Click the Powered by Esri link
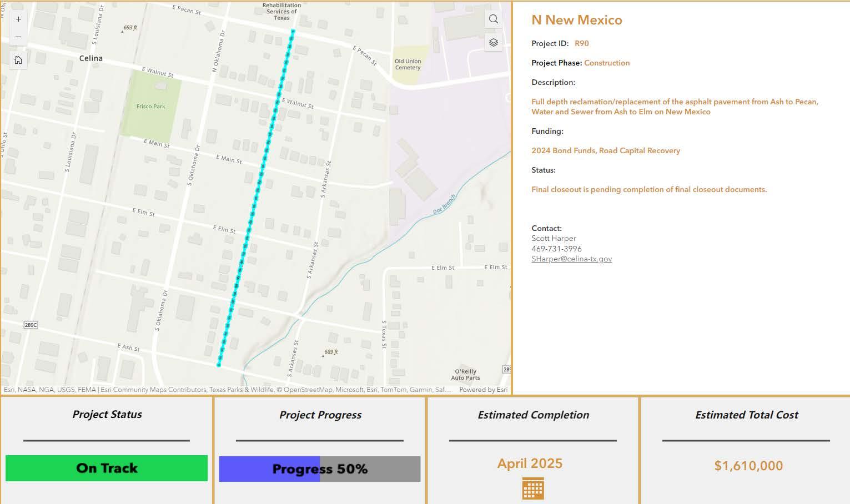Screen dimensions: 850x504 pos(483,390)
